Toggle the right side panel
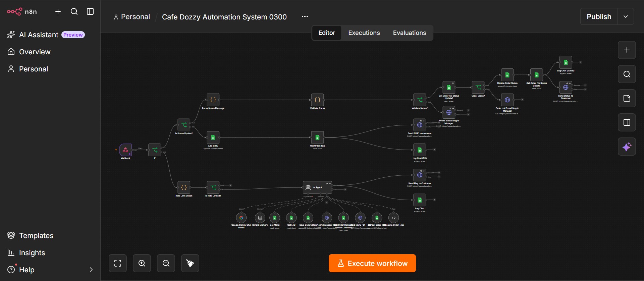 (x=627, y=122)
